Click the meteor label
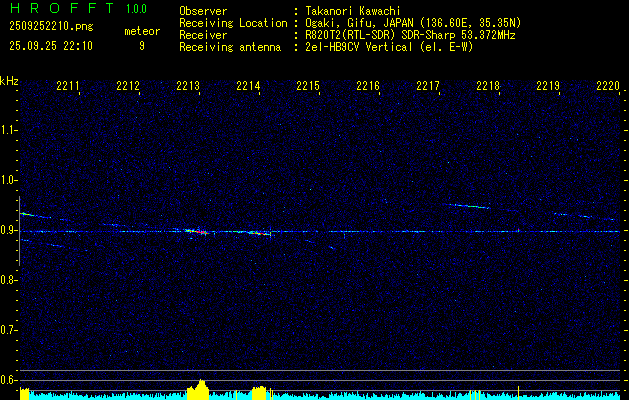This screenshot has height=400, width=629. coord(142,31)
